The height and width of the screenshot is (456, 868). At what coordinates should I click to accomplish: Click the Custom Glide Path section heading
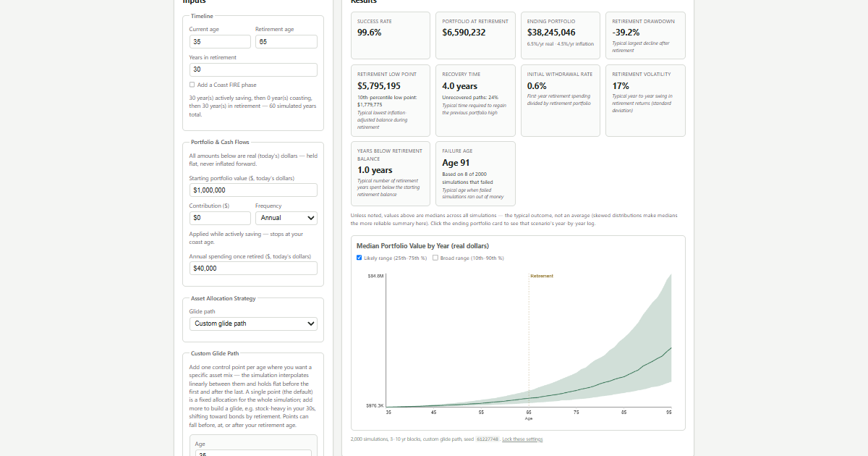[215, 353]
